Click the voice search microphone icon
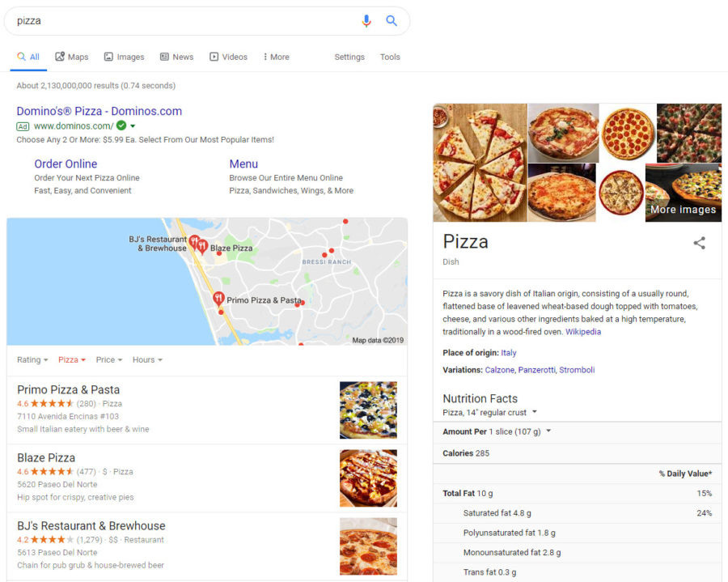The image size is (728, 582). pos(366,21)
